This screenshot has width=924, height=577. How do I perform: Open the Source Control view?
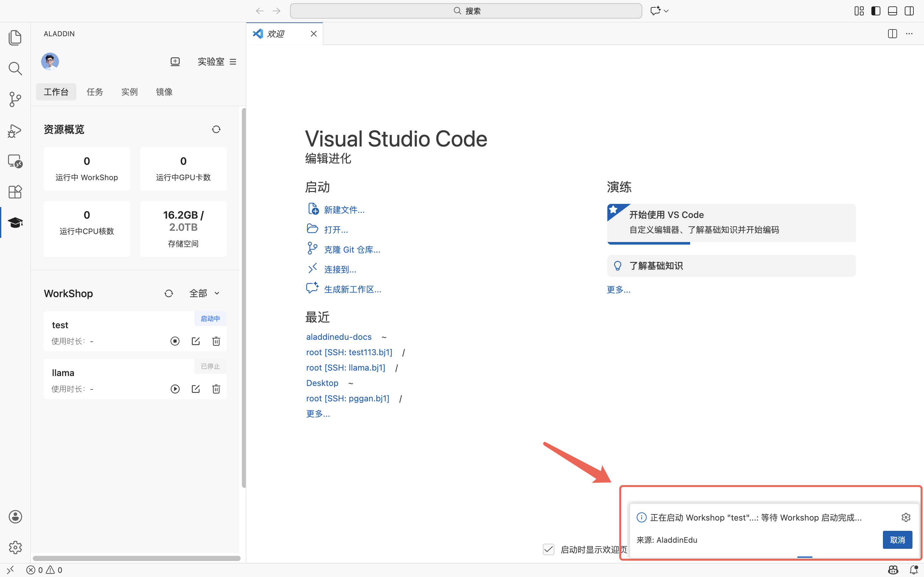click(x=15, y=99)
